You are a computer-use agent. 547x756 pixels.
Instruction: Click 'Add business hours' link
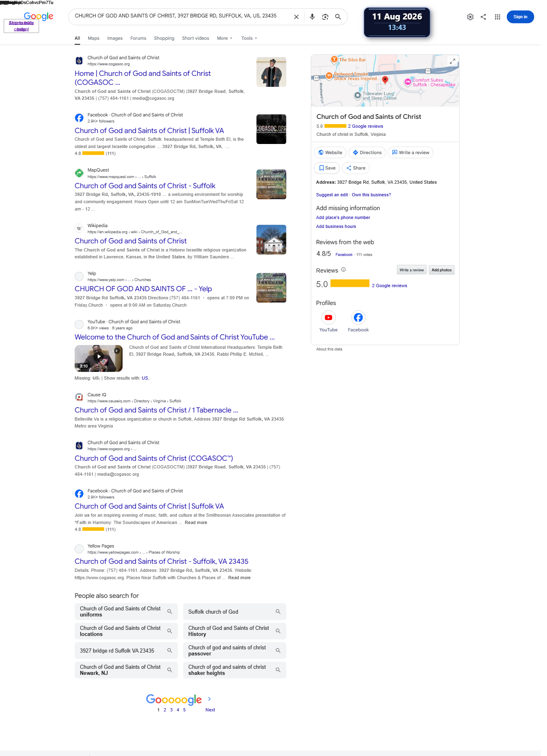pos(336,226)
